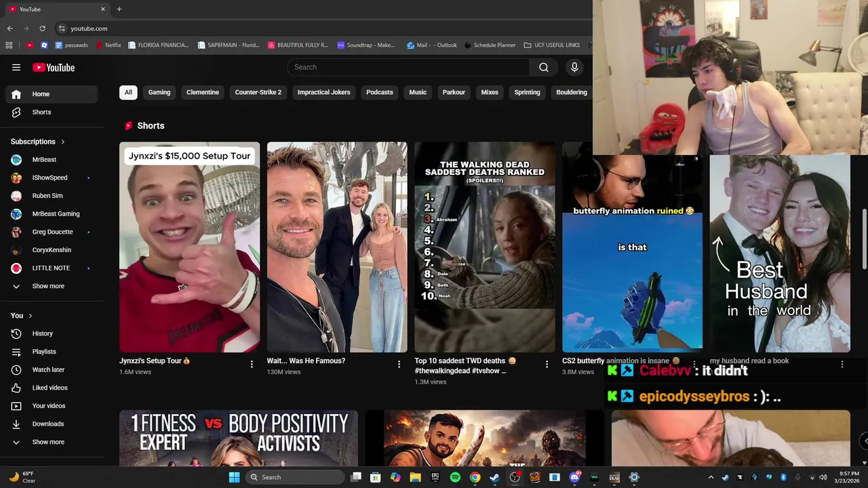Image resolution: width=868 pixels, height=488 pixels.
Task: Open watch History
Action: click(x=52, y=333)
